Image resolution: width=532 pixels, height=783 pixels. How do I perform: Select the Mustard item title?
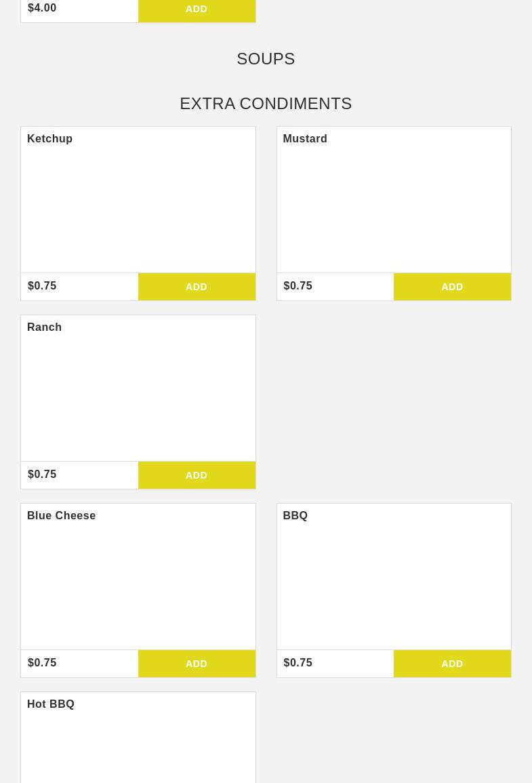coord(305,139)
